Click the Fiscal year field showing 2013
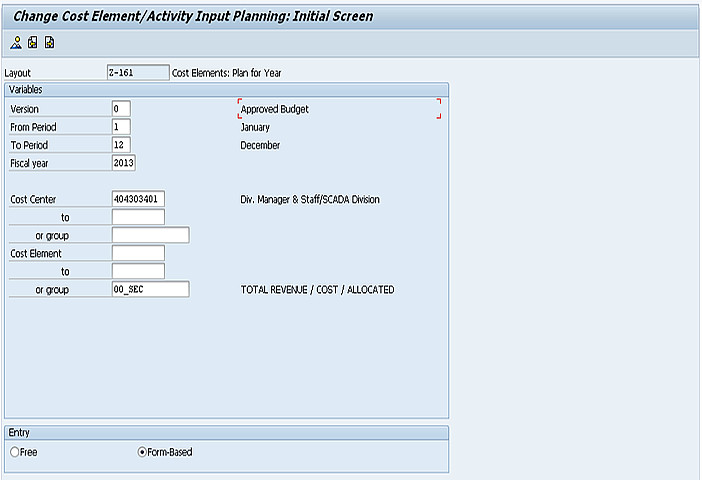This screenshot has width=702, height=480. 124,163
